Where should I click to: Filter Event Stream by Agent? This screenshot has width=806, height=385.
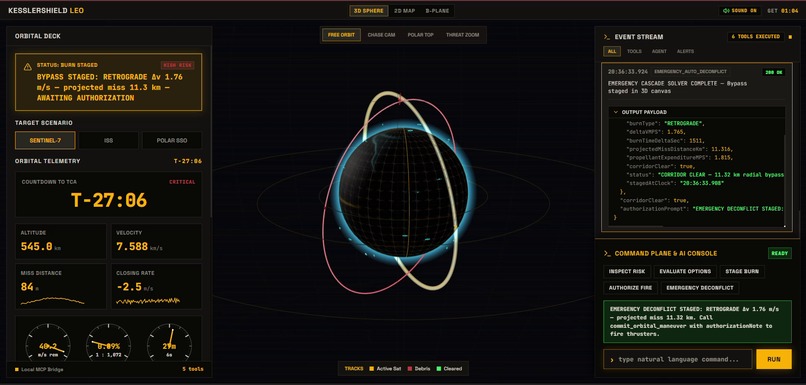659,51
